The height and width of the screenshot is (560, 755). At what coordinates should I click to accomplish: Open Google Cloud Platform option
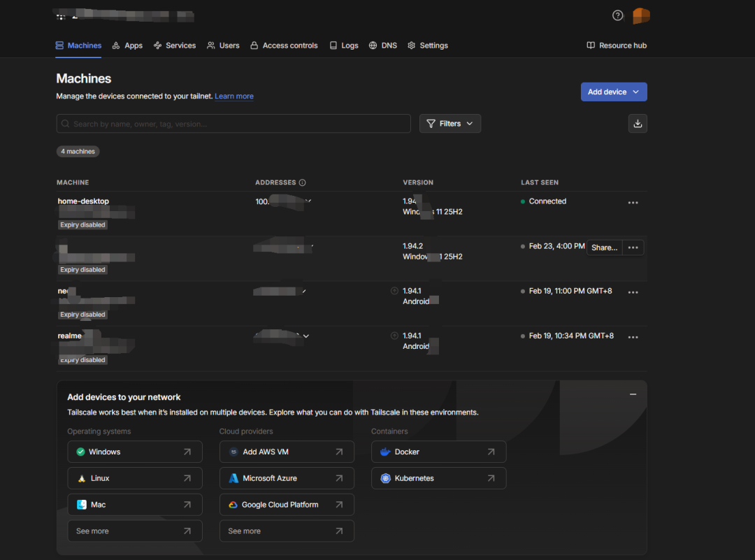click(x=287, y=505)
